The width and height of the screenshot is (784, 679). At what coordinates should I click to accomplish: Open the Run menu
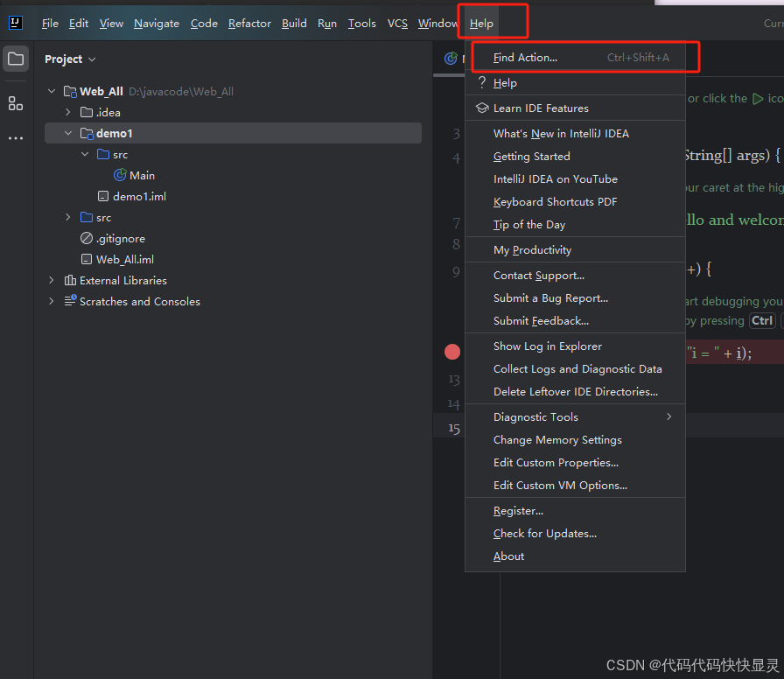tap(327, 24)
